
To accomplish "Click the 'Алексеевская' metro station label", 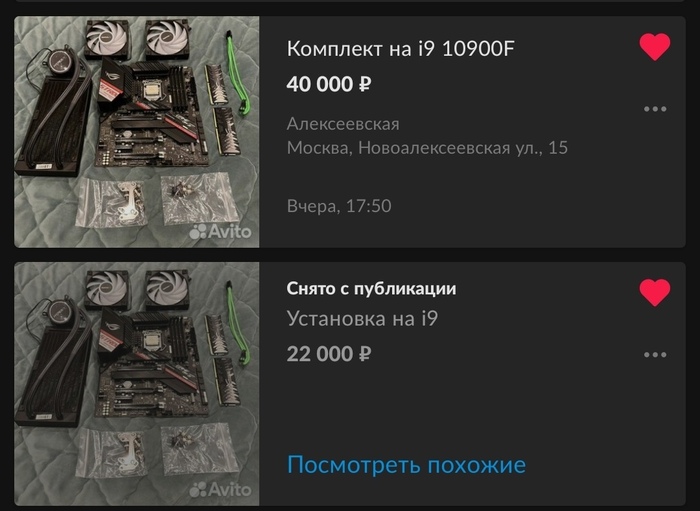I will click(343, 124).
